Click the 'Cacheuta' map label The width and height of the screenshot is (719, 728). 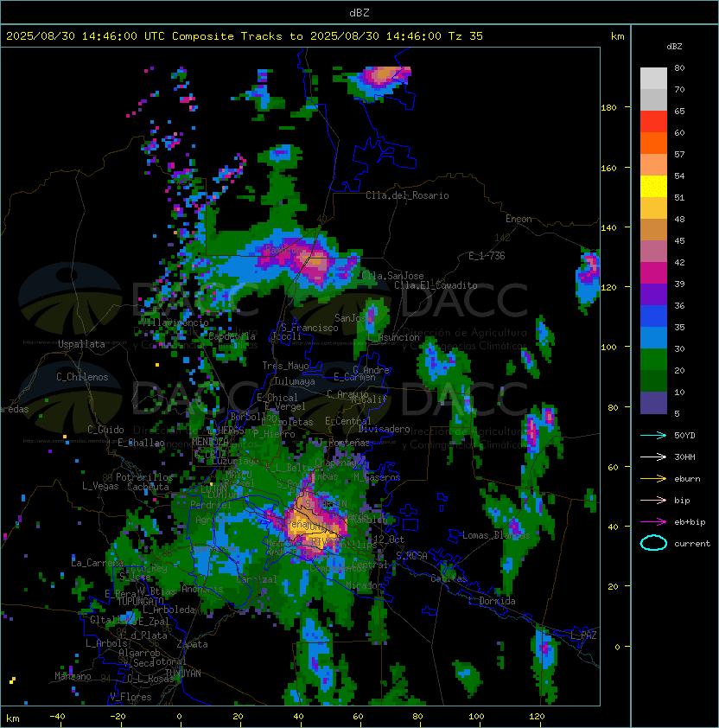148,487
